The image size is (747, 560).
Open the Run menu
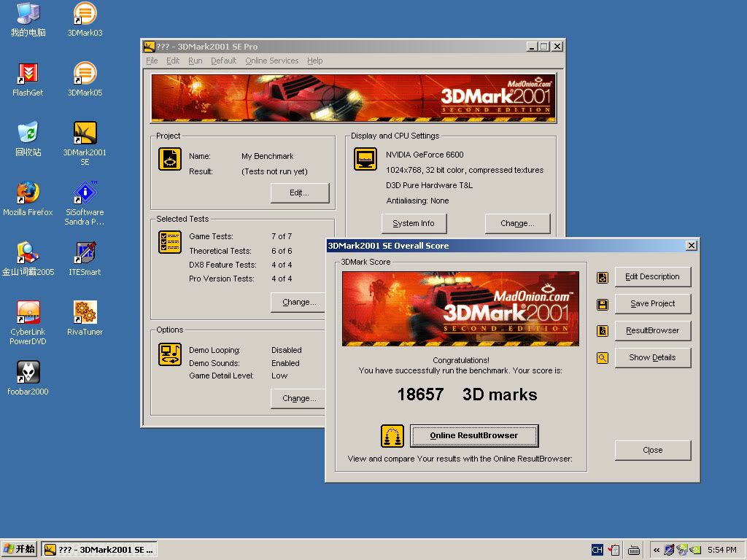(x=196, y=61)
